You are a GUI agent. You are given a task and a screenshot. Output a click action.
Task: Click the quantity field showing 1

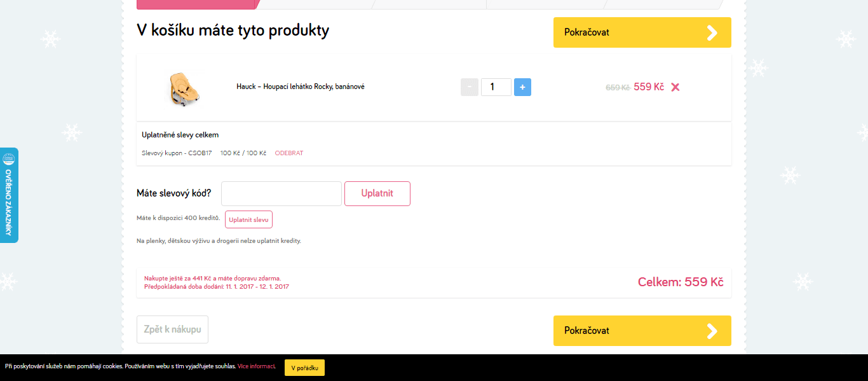496,87
